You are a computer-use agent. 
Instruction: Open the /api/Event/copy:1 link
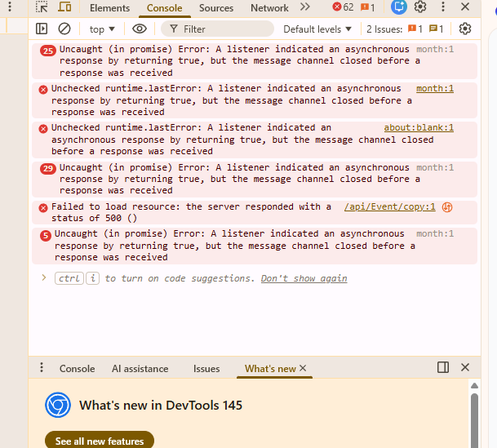(x=390, y=207)
